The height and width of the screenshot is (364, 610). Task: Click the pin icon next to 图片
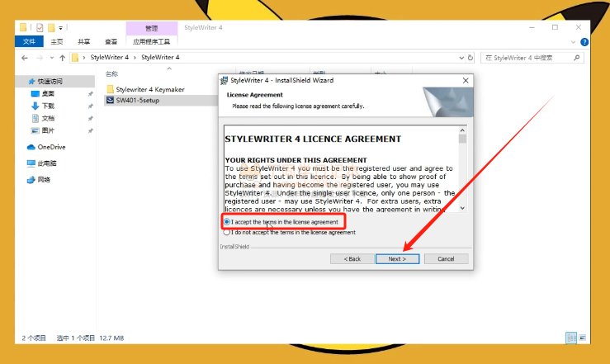[90, 130]
